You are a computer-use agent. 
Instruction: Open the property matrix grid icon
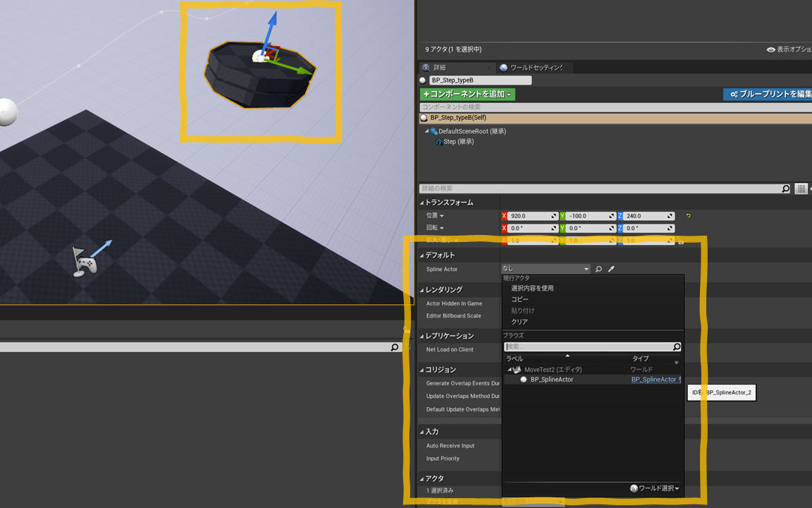(801, 188)
